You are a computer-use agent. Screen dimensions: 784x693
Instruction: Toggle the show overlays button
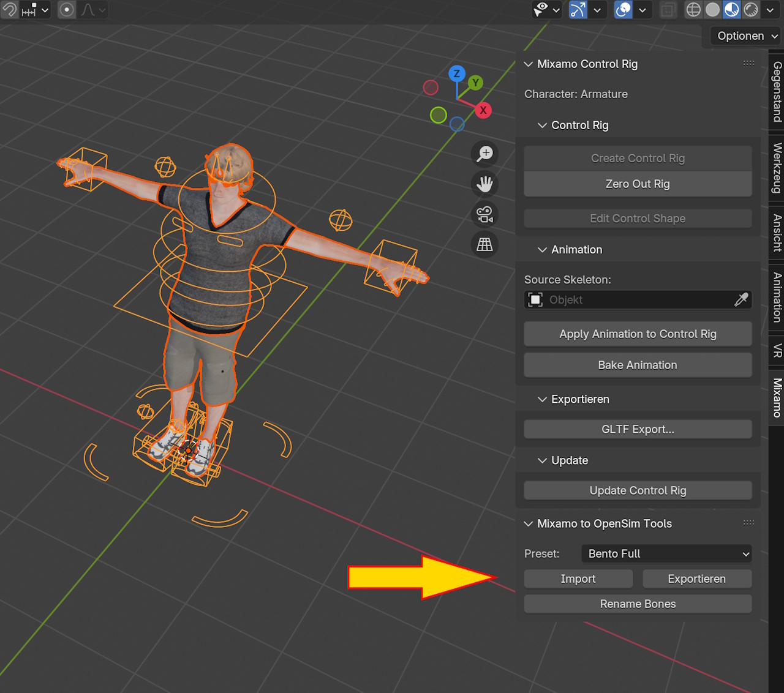tap(623, 10)
